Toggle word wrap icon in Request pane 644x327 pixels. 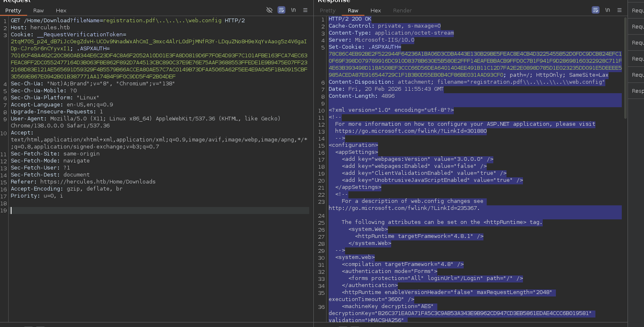point(281,10)
